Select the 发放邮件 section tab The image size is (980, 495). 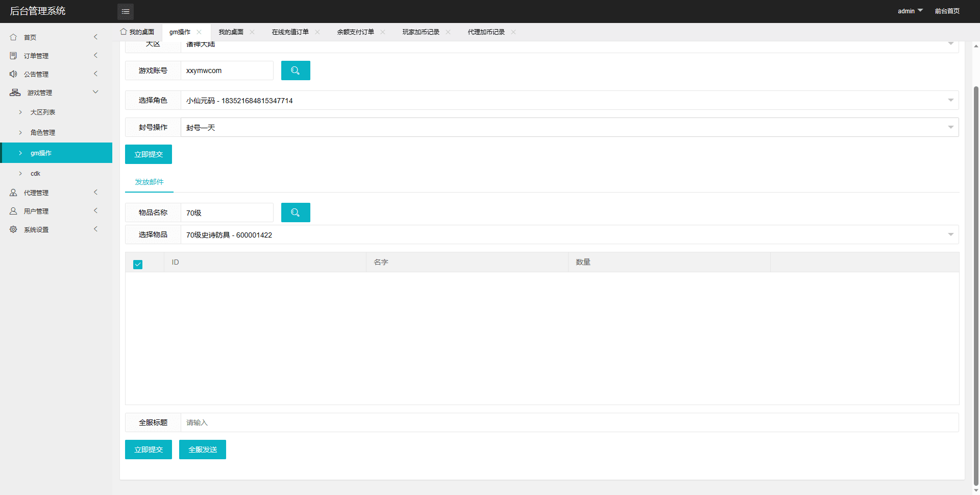(x=149, y=182)
